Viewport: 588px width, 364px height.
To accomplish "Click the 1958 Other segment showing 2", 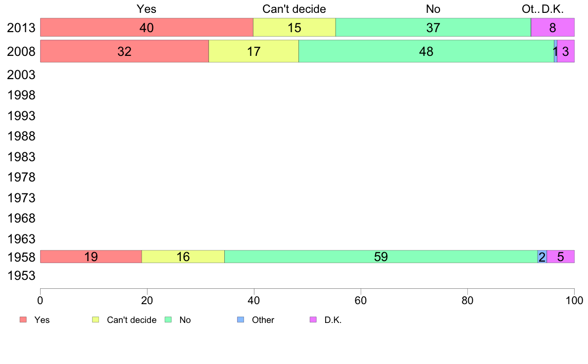I will tap(542, 257).
